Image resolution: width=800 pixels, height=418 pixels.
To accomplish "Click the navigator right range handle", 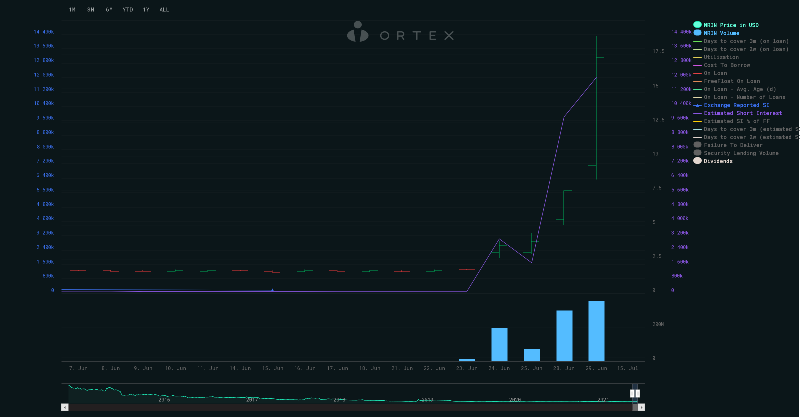I will pos(637,394).
